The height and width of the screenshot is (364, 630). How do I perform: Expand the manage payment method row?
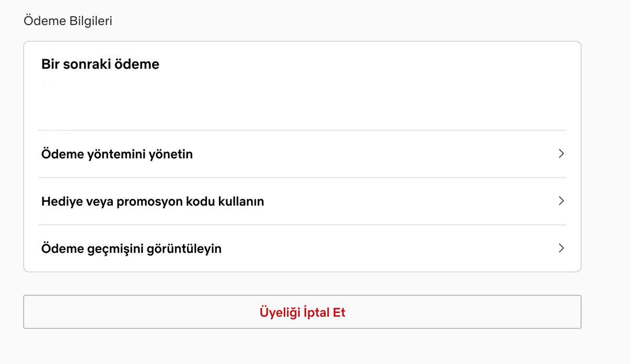pyautogui.click(x=302, y=154)
